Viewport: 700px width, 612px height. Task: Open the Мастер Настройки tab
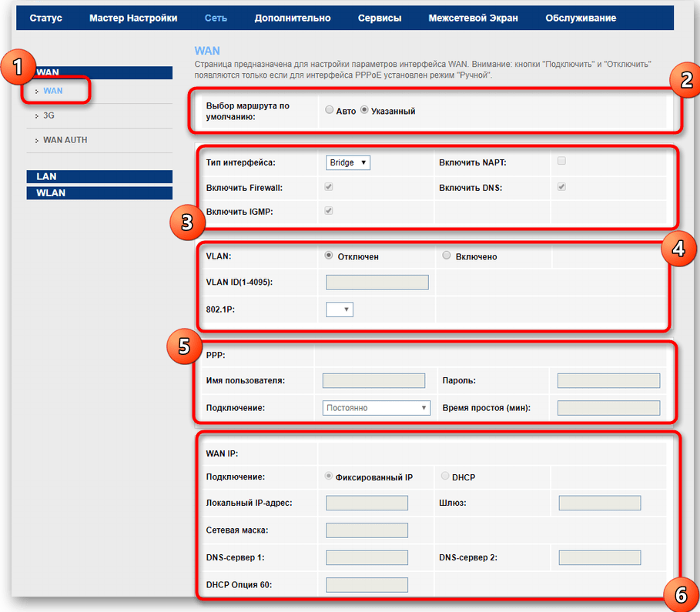coord(133,18)
